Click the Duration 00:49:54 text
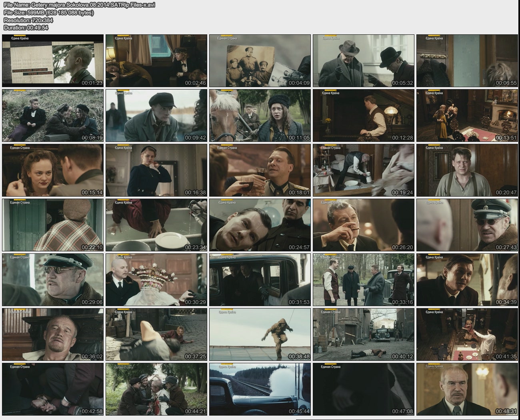This screenshot has height=420, width=520. (x=26, y=28)
